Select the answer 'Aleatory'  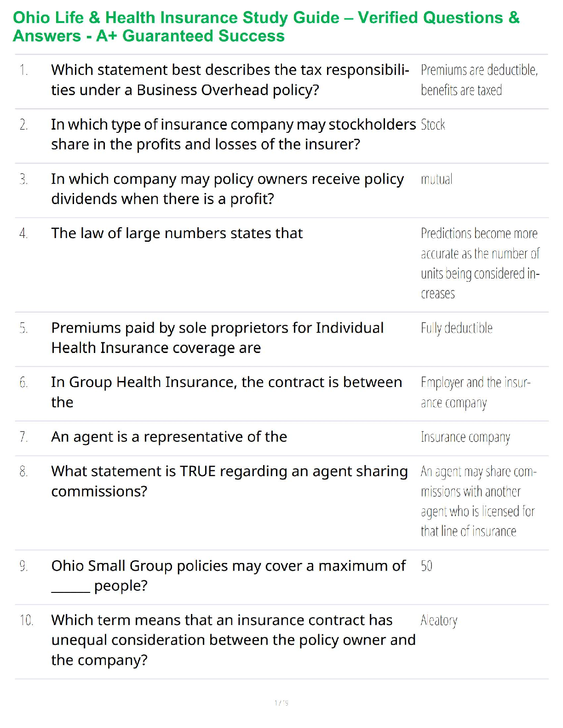[x=439, y=620]
